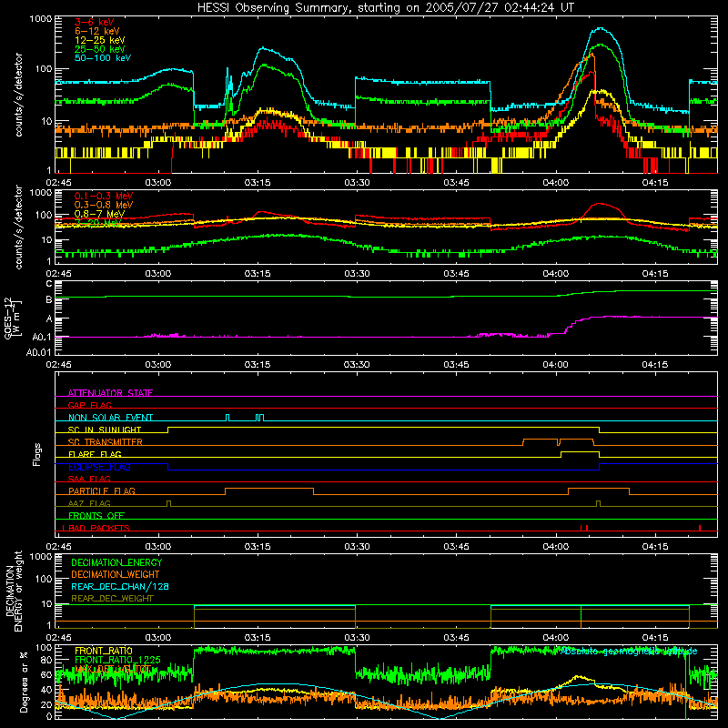728x728 pixels.
Task: Click the 0.3-0.8 MeV legend label
Action: 104,205
